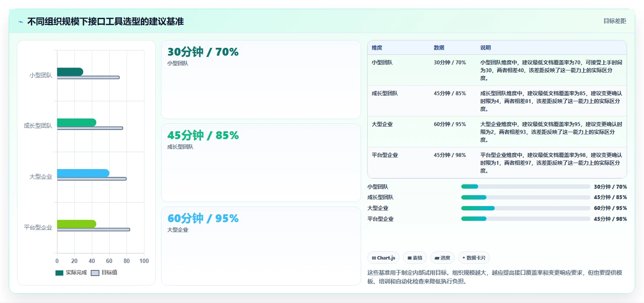Click the Chart.js tag
644x303 pixels.
[383, 258]
